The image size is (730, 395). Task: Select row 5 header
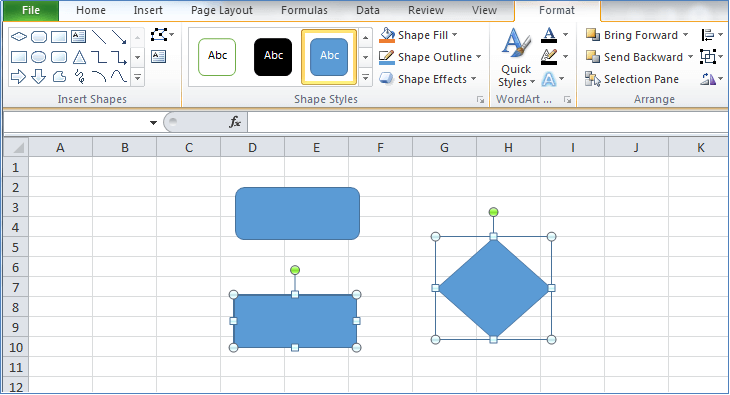[x=15, y=247]
